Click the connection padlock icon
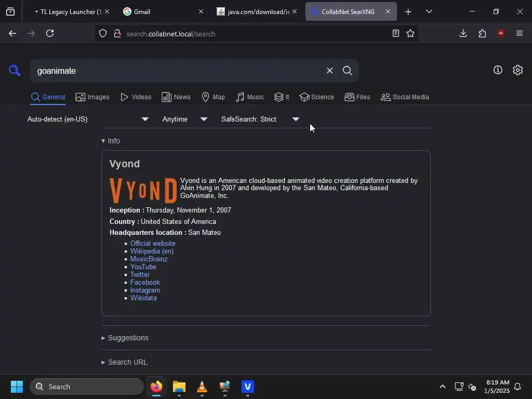Viewport: 532px width, 399px height. pos(117,33)
